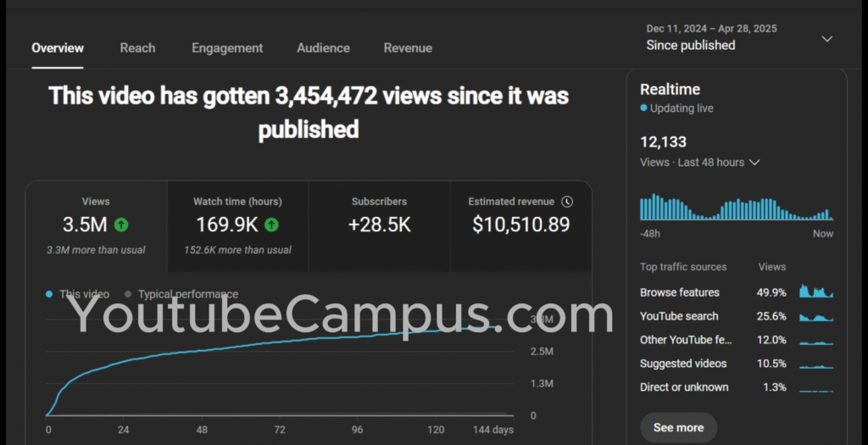Click the green up arrow beside 169.9K

[x=271, y=225]
